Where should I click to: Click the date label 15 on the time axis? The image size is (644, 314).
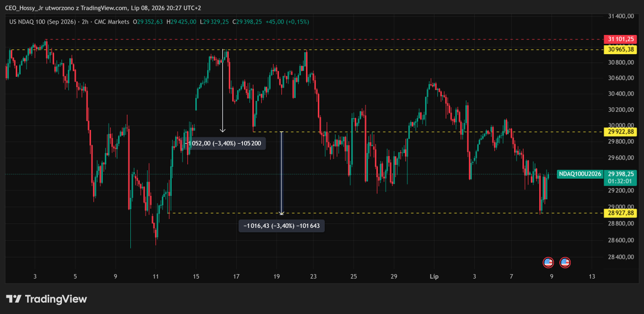(x=196, y=277)
